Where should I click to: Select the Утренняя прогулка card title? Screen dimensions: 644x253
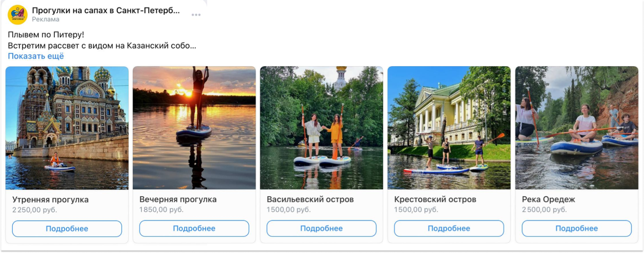50,200
